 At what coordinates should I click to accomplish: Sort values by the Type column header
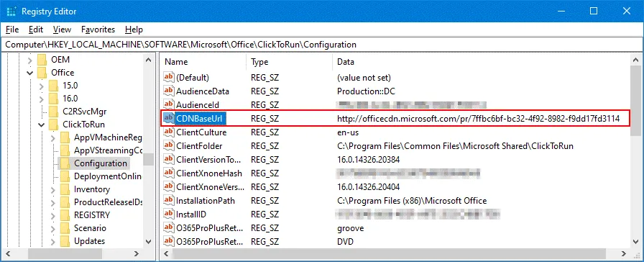tap(289, 62)
